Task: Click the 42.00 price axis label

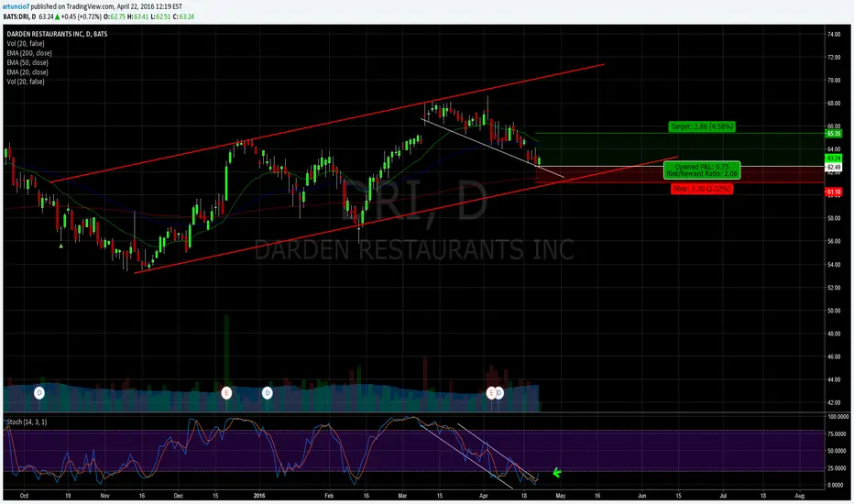Action: tap(834, 402)
